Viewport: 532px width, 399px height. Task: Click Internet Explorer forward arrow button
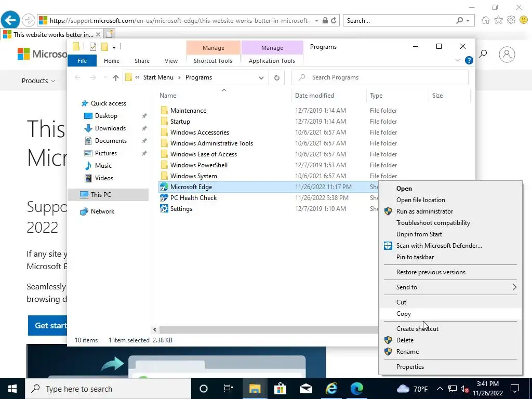[29, 20]
